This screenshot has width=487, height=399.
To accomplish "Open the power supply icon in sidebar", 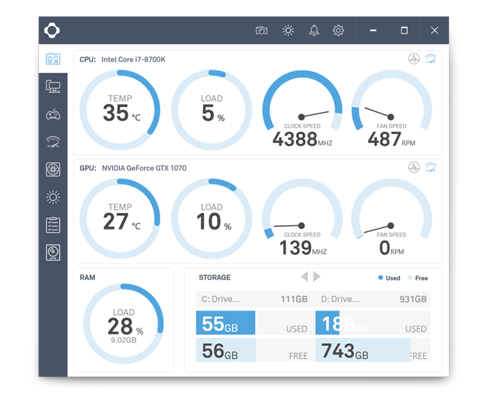I will pyautogui.click(x=53, y=252).
